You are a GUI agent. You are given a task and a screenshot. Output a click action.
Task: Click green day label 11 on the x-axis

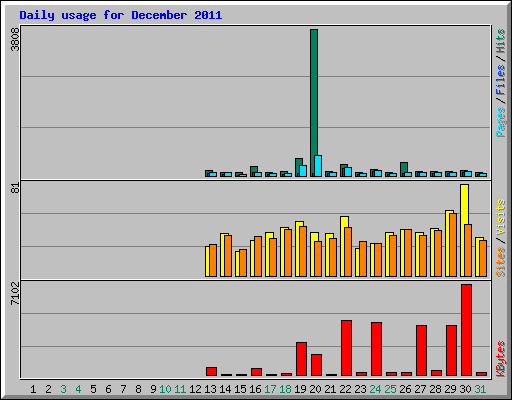[x=180, y=389]
